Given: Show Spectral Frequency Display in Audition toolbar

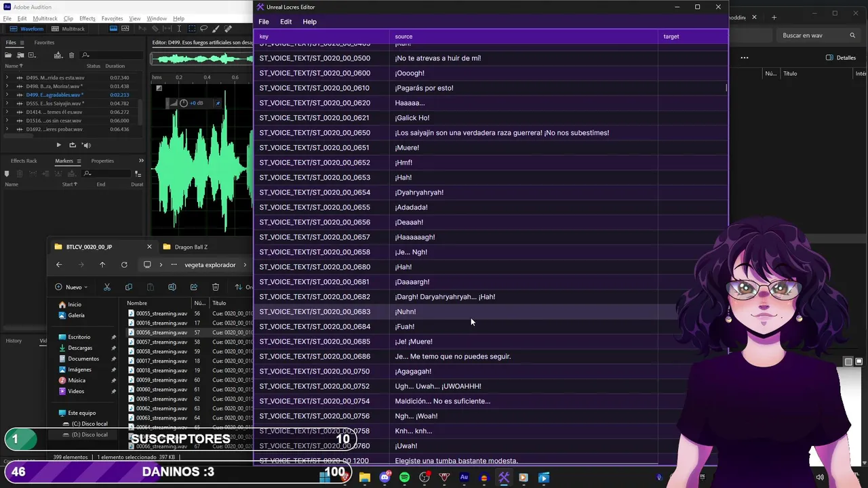Looking at the screenshot, I should pos(113,28).
